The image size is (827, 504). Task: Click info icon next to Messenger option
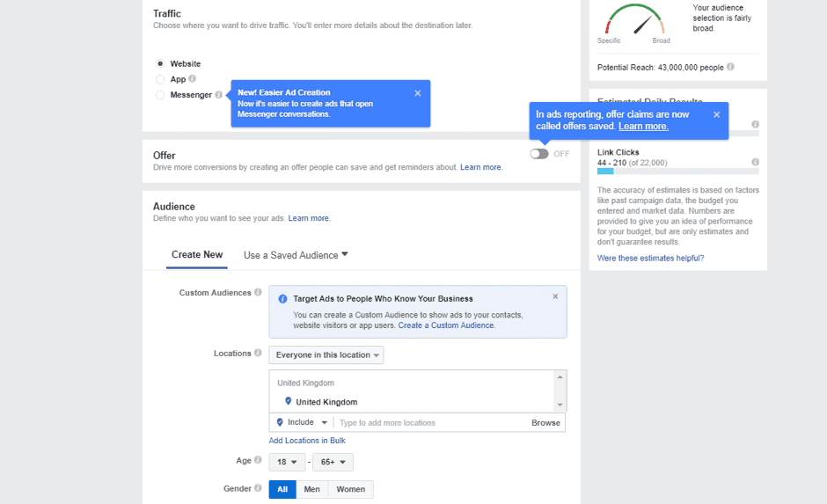(218, 95)
